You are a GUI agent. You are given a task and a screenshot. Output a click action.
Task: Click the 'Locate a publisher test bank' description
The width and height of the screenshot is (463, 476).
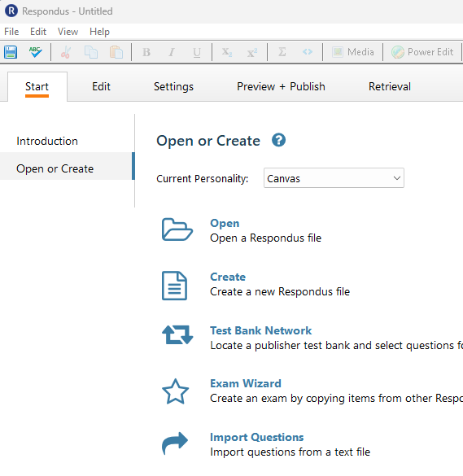point(336,346)
